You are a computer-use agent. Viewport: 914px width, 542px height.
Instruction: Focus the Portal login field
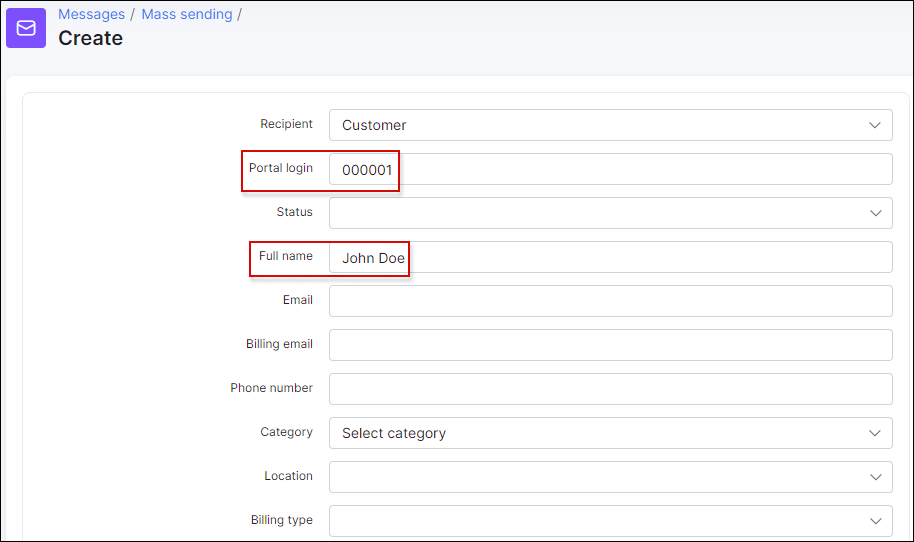(x=610, y=169)
